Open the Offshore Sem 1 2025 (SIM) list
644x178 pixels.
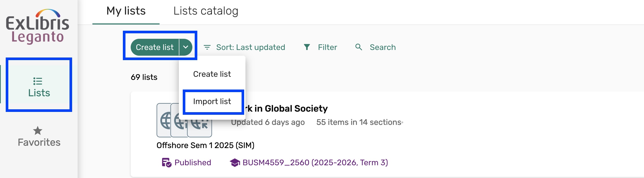pyautogui.click(x=205, y=145)
